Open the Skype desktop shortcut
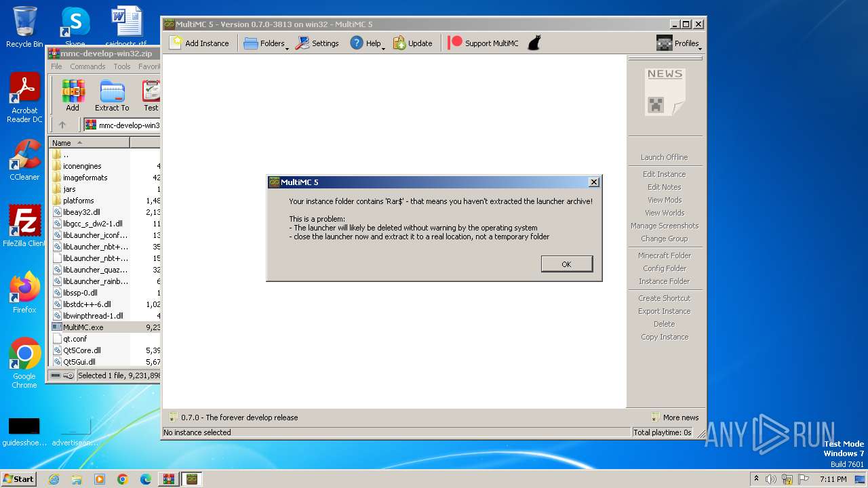 pos(75,26)
